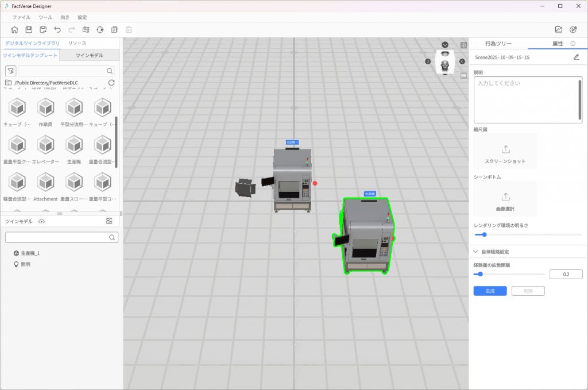Click the スクリーンショット upload button

505,153
